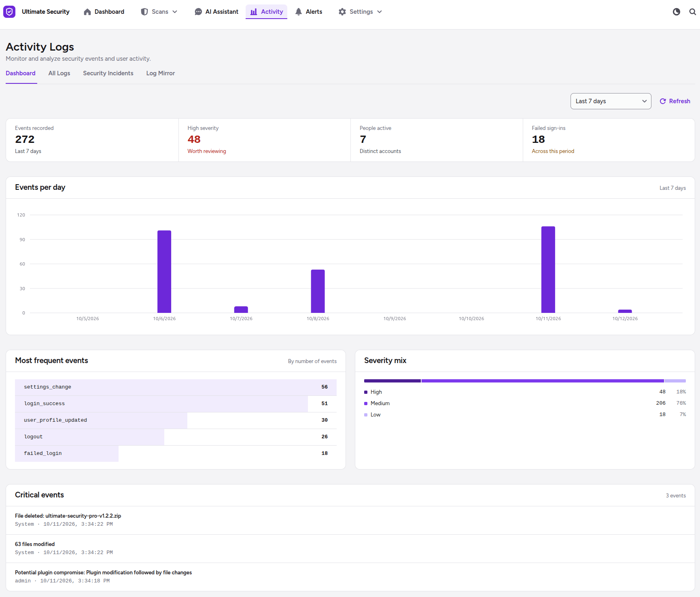Expand the Scans menu chevron
The width and height of the screenshot is (700, 597).
(x=175, y=12)
